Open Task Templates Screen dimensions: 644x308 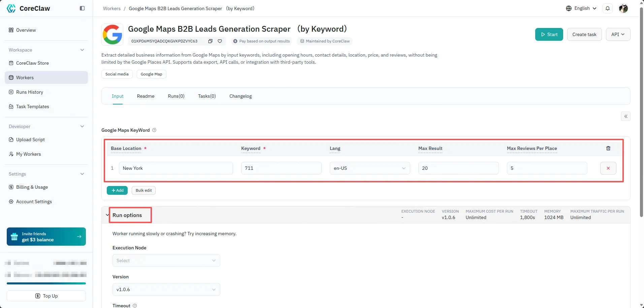point(46,106)
